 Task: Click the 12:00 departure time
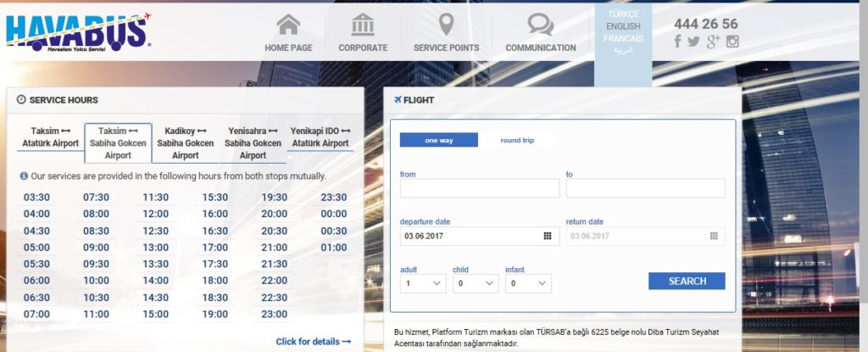156,214
